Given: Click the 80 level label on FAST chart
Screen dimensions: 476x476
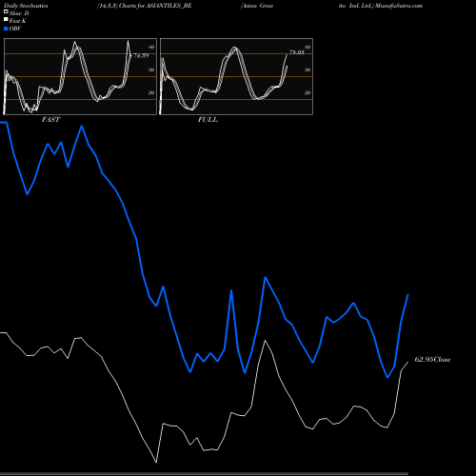Looking at the screenshot, I should coord(151,47).
